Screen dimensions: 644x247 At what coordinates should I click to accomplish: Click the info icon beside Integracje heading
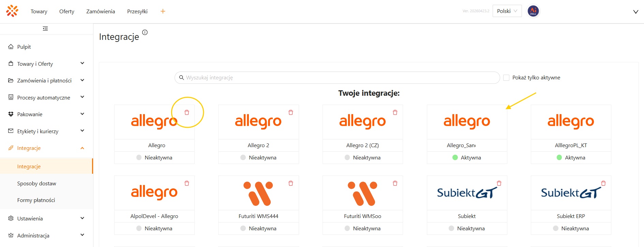click(x=145, y=32)
